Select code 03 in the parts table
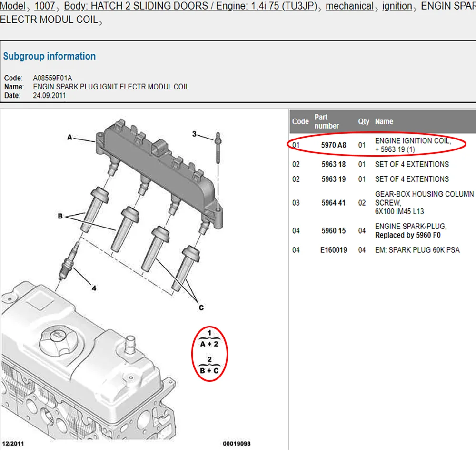This screenshot has height=476, width=476. click(296, 203)
